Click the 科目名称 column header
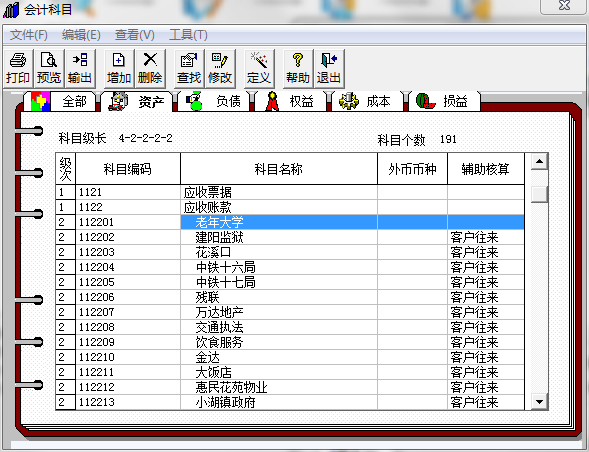The width and height of the screenshot is (589, 452). coord(279,169)
